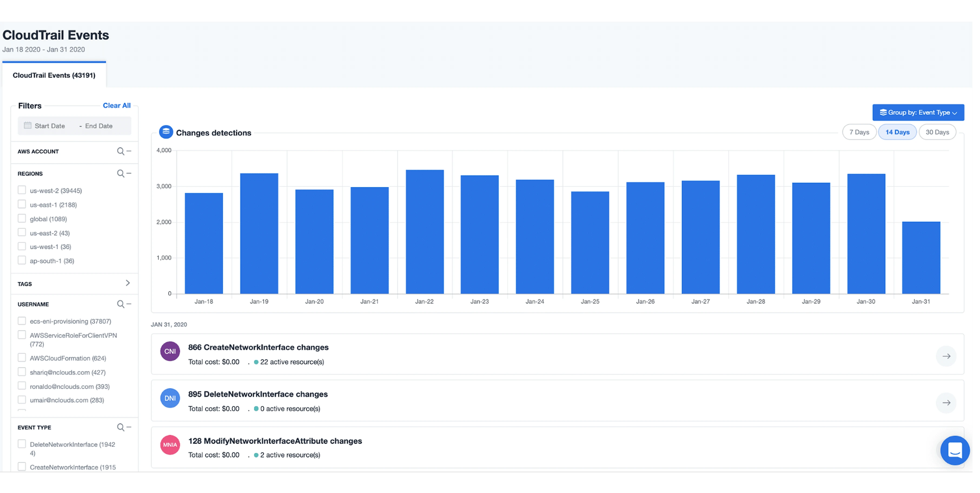This screenshot has width=980, height=493.
Task: Expand the TAGS filter section
Action: click(128, 283)
